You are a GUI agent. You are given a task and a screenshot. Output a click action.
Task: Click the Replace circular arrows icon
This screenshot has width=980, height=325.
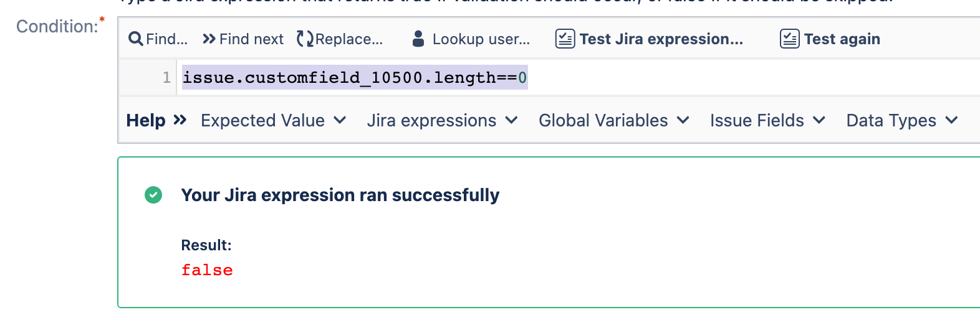pos(305,39)
